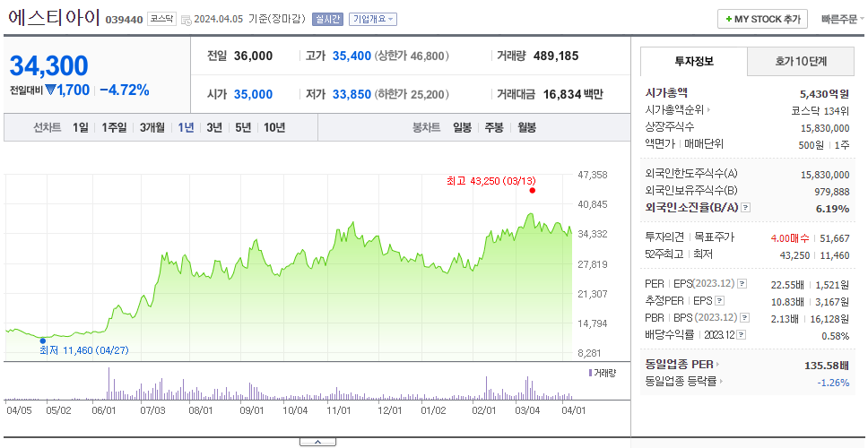The width and height of the screenshot is (868, 448).
Task: Click the 거래대금 value 16,834 백만
Action: 573,95
